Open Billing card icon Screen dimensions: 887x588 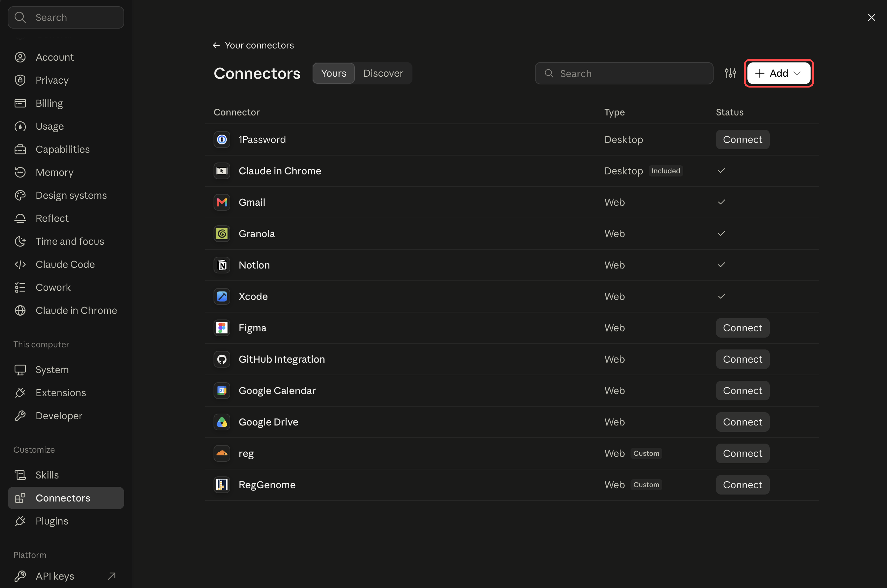pyautogui.click(x=20, y=103)
